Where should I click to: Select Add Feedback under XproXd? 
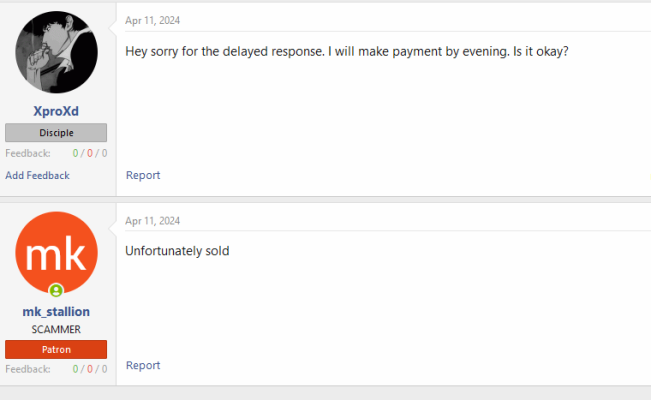coord(37,175)
